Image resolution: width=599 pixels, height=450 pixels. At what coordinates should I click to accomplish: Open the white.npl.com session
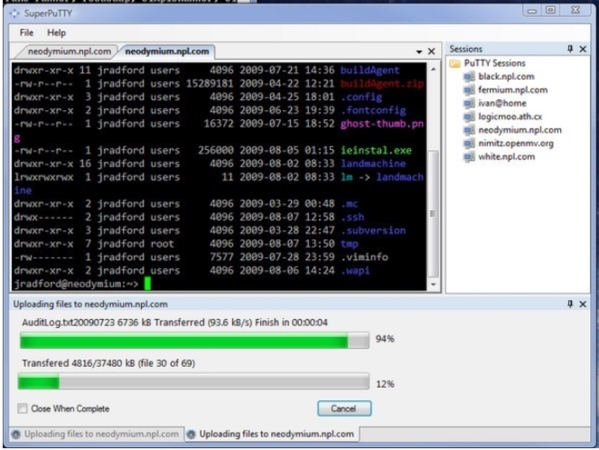click(x=507, y=157)
